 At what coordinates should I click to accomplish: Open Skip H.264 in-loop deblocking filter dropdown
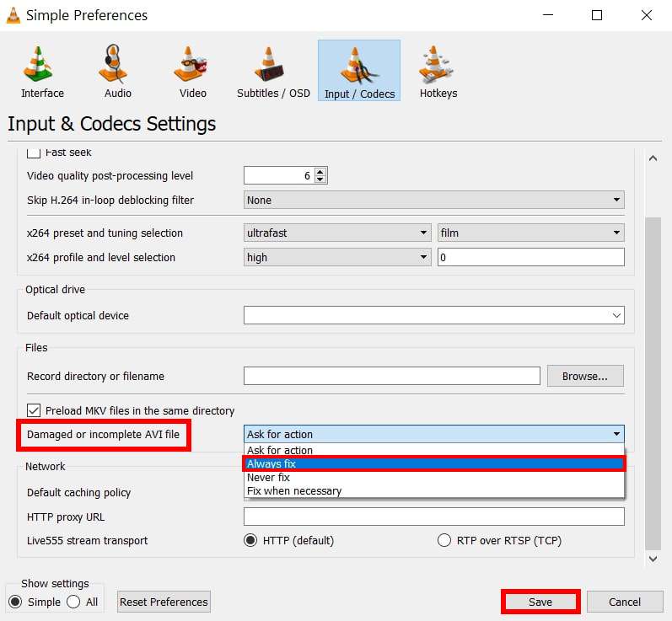tap(433, 200)
